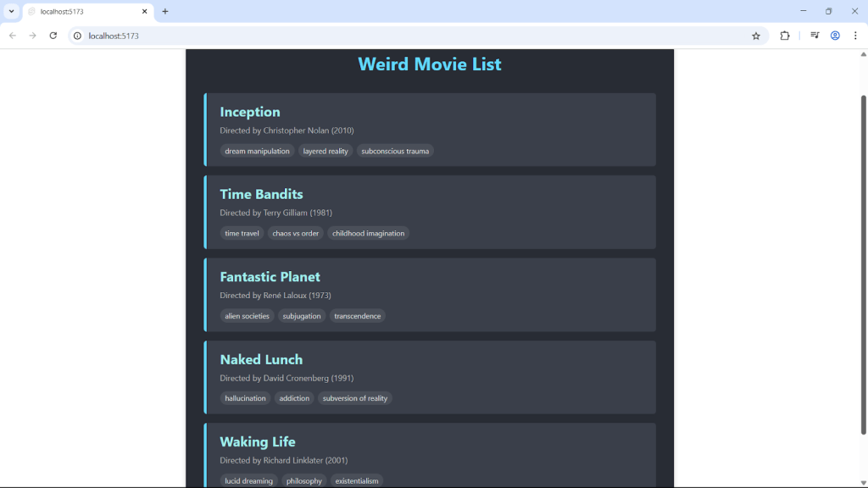Open the browser extensions puzzle icon

click(x=784, y=36)
